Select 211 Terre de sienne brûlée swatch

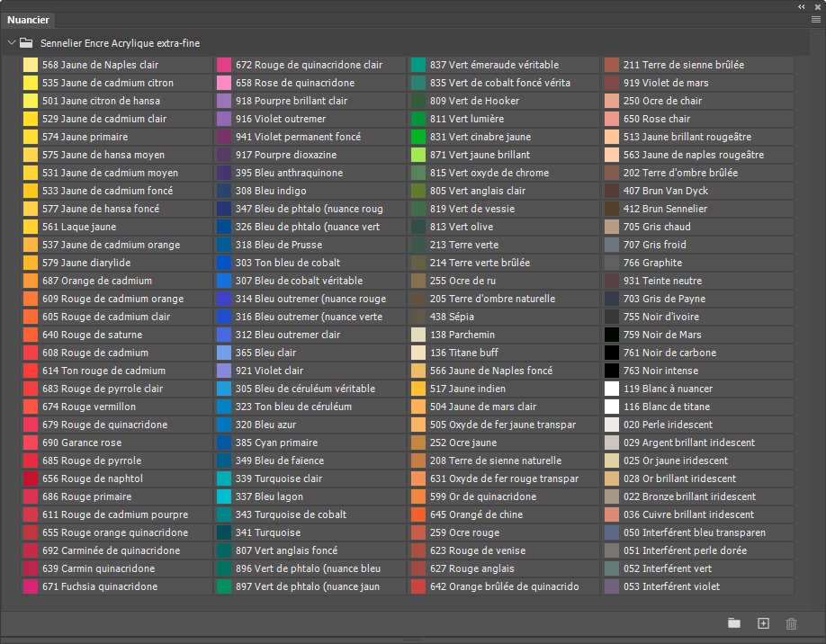(x=698, y=65)
